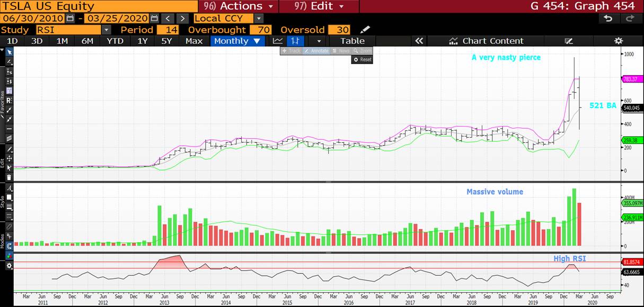Switch to line chart type
Viewport: 644px width, 307px height.
278,41
